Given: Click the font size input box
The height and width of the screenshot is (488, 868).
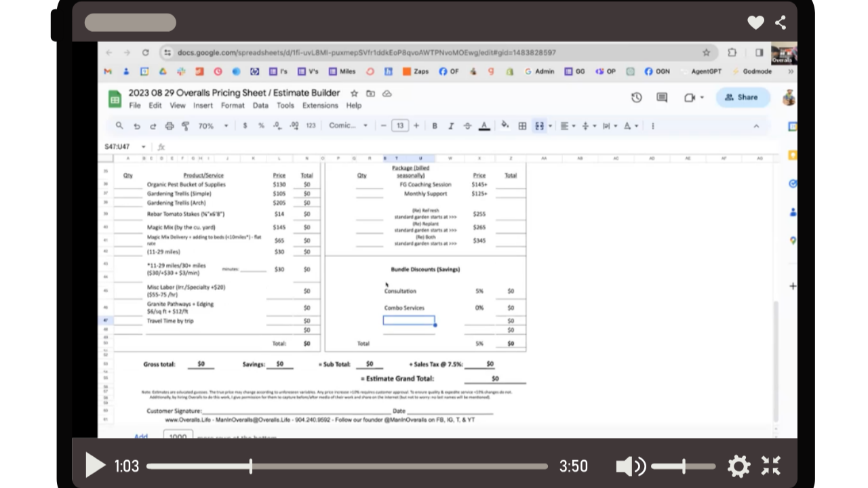Looking at the screenshot, I should [x=399, y=126].
